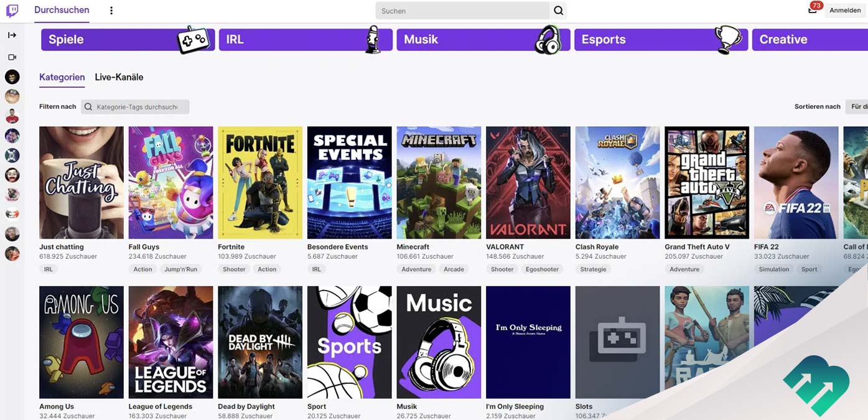Open the Music headphones cover art

439,342
